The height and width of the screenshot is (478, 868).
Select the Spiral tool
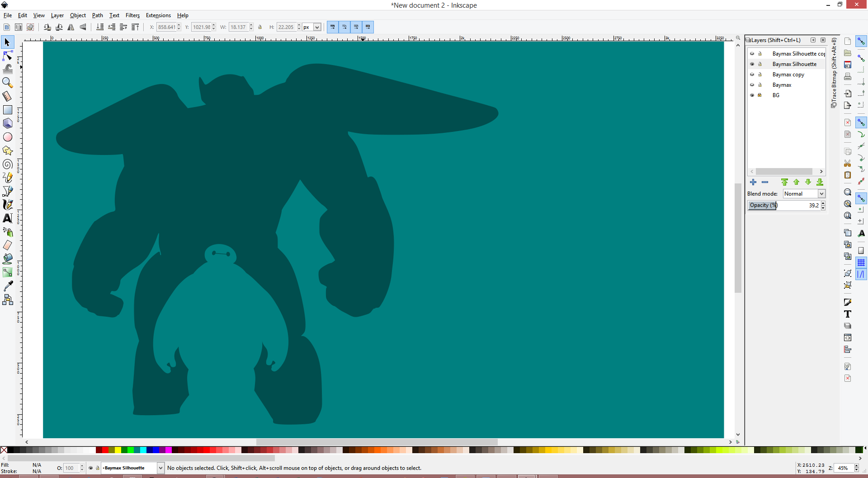(x=8, y=164)
